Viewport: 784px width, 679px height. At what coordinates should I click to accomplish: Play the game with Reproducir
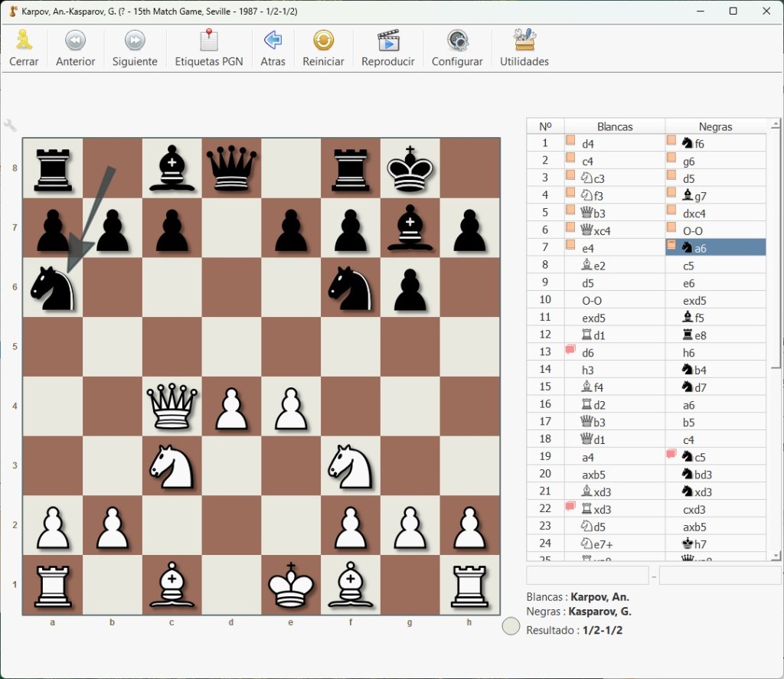pos(387,48)
